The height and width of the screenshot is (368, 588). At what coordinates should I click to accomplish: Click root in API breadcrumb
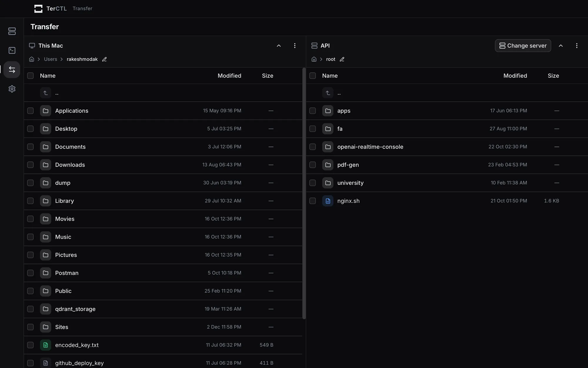coord(331,59)
